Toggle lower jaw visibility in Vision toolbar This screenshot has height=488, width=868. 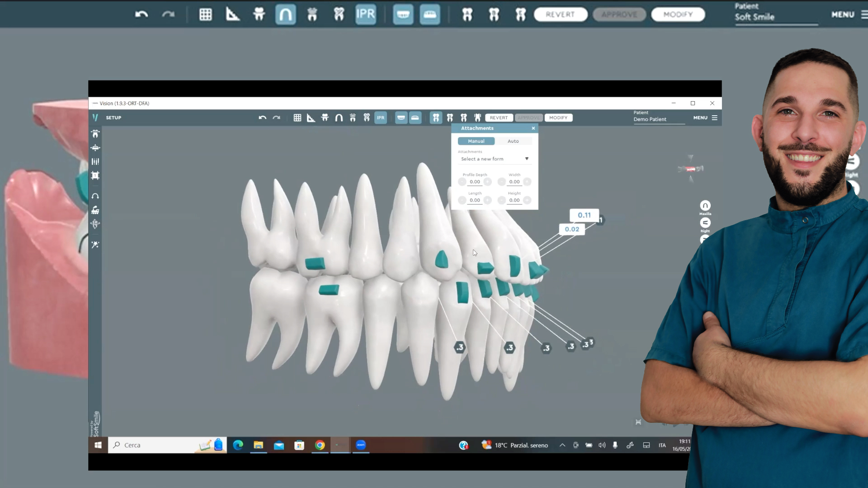[415, 117]
